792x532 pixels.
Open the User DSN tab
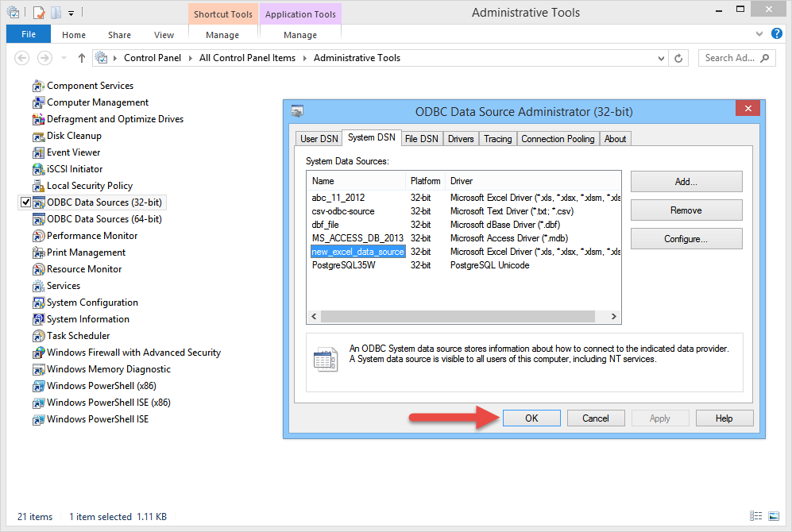click(319, 139)
